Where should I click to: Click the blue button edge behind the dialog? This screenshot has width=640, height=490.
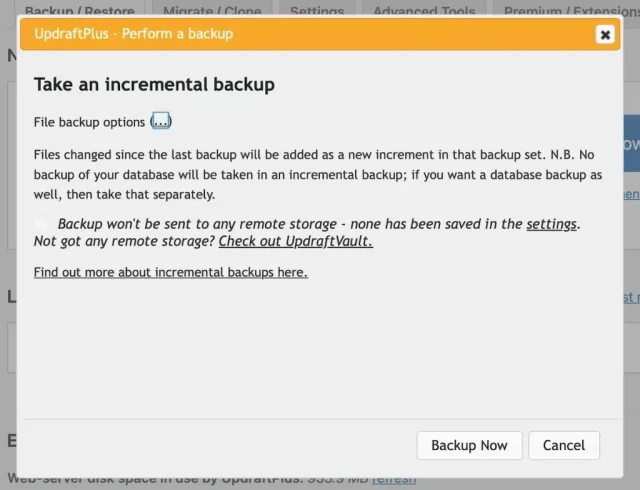(630, 144)
